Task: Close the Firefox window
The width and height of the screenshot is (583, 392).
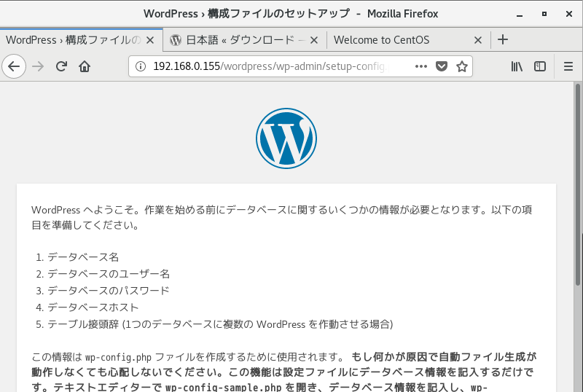Action: 569,14
